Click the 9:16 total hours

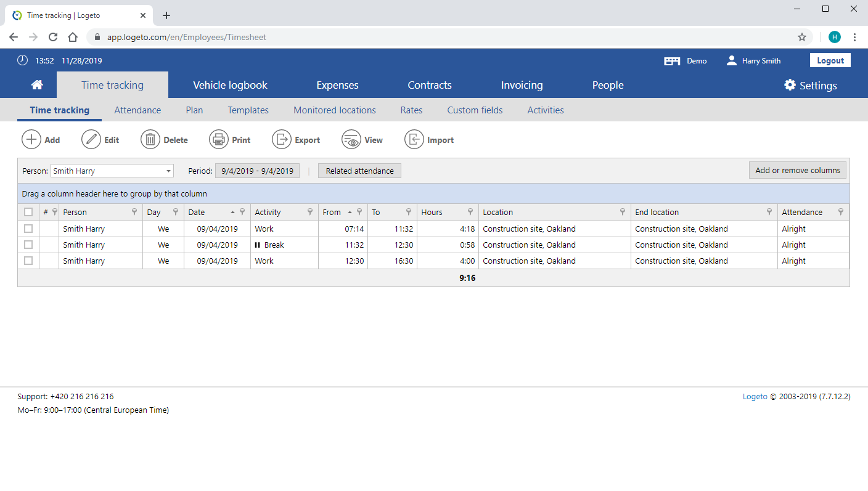[467, 278]
